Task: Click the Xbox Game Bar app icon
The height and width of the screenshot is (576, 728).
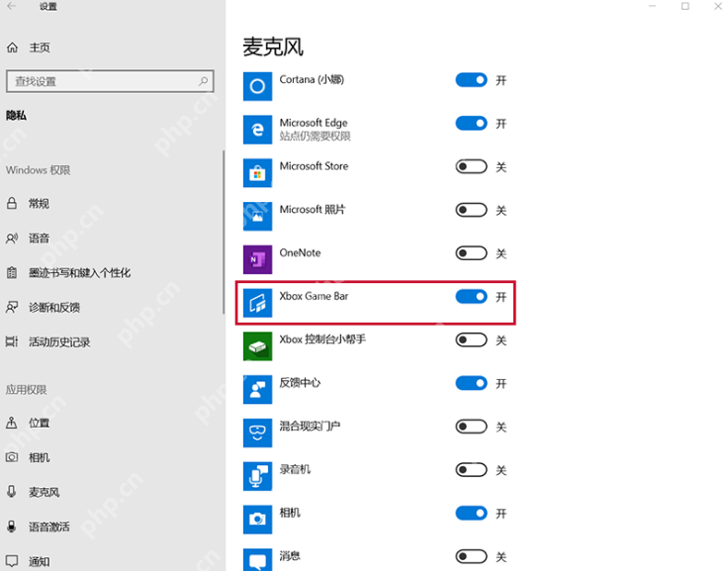Action: click(x=257, y=303)
